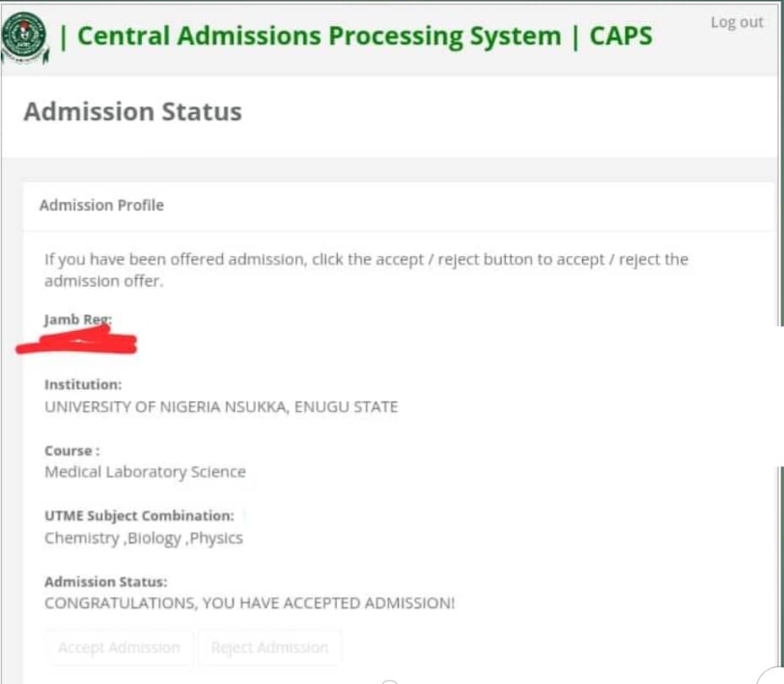
Task: Click the Admission Profile panel header
Action: 101,205
